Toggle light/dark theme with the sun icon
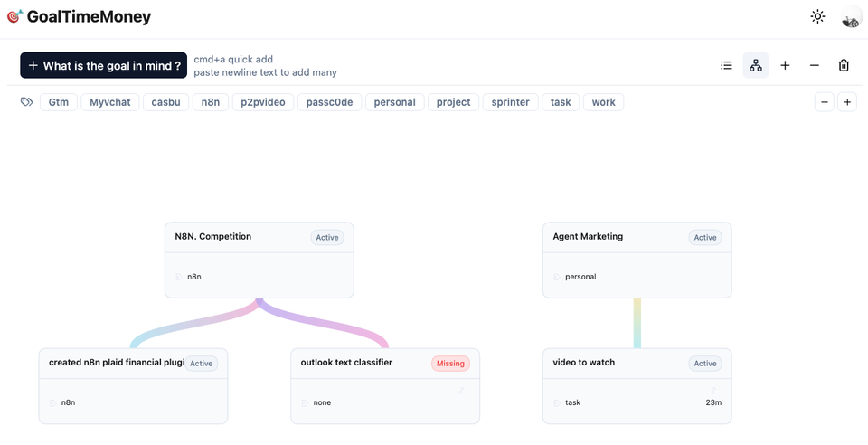 click(817, 16)
